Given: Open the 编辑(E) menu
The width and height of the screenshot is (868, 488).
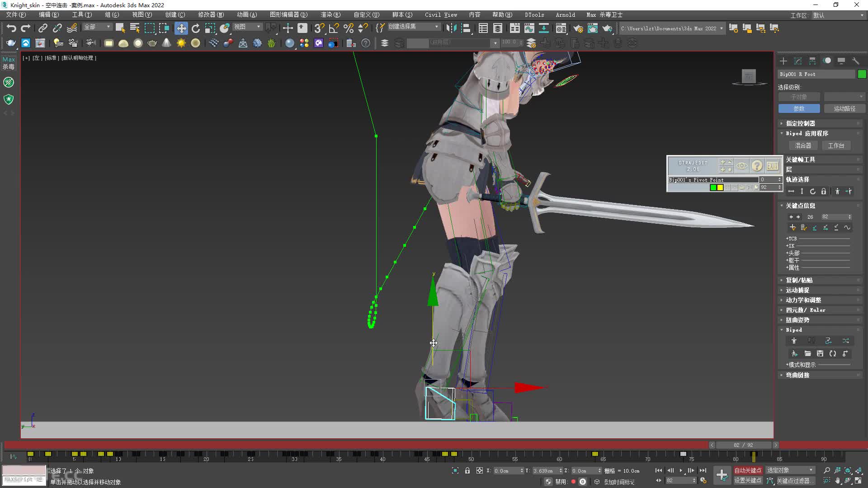Looking at the screenshot, I should tap(49, 14).
